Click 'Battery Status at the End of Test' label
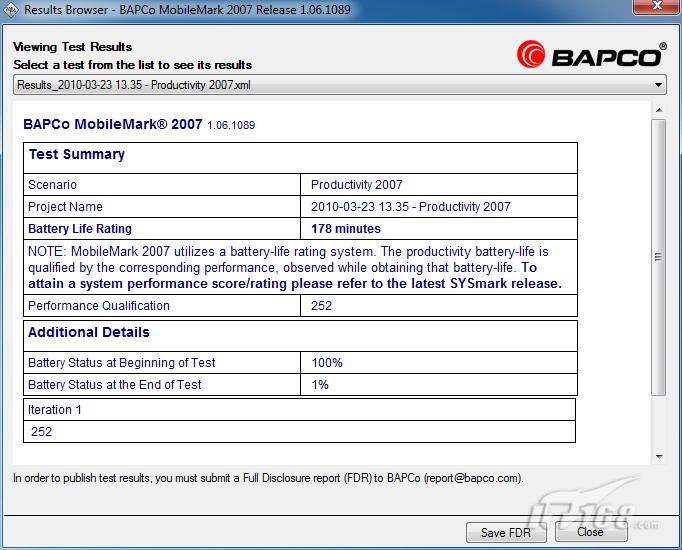This screenshot has height=550, width=682. [x=114, y=385]
